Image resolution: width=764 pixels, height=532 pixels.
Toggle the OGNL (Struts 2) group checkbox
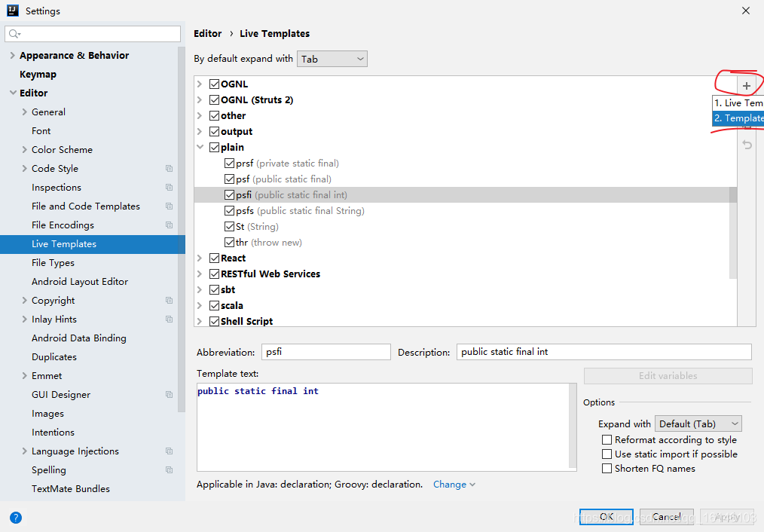pos(215,100)
